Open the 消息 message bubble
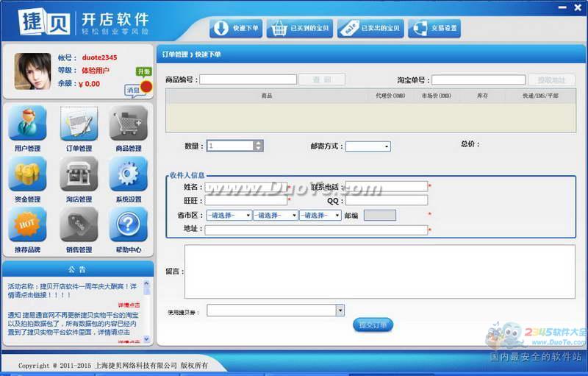The height and width of the screenshot is (376, 588). (x=134, y=91)
